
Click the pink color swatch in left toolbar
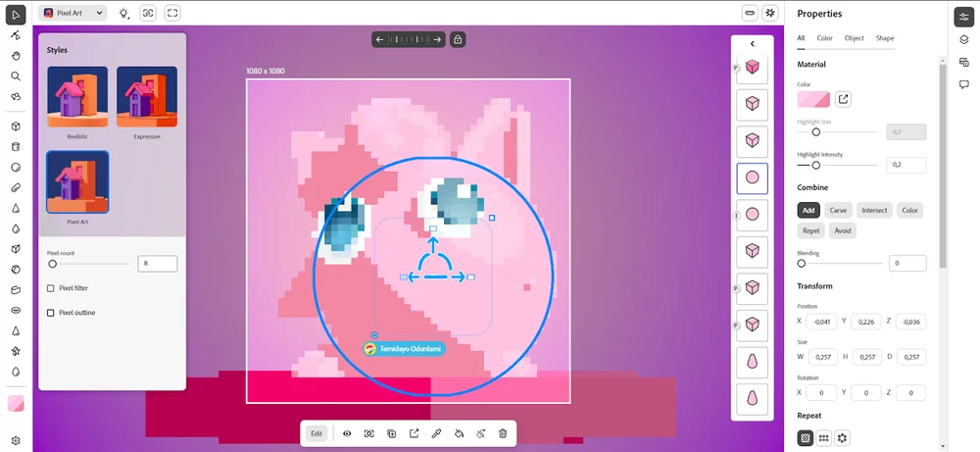pyautogui.click(x=16, y=403)
